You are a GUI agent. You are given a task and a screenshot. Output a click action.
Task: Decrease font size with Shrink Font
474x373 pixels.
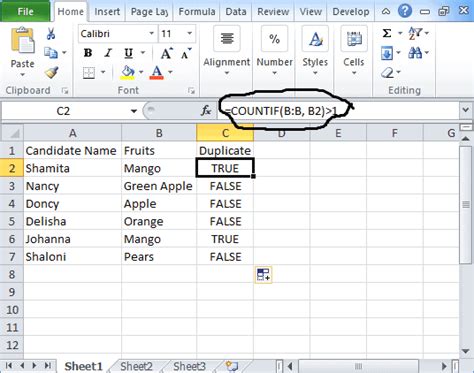point(186,53)
